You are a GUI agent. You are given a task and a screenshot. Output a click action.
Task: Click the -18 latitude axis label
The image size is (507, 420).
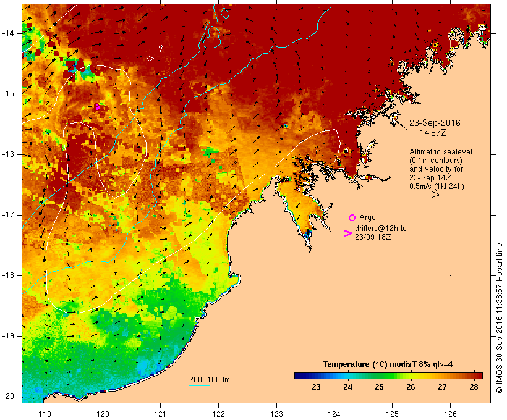tap(8, 275)
